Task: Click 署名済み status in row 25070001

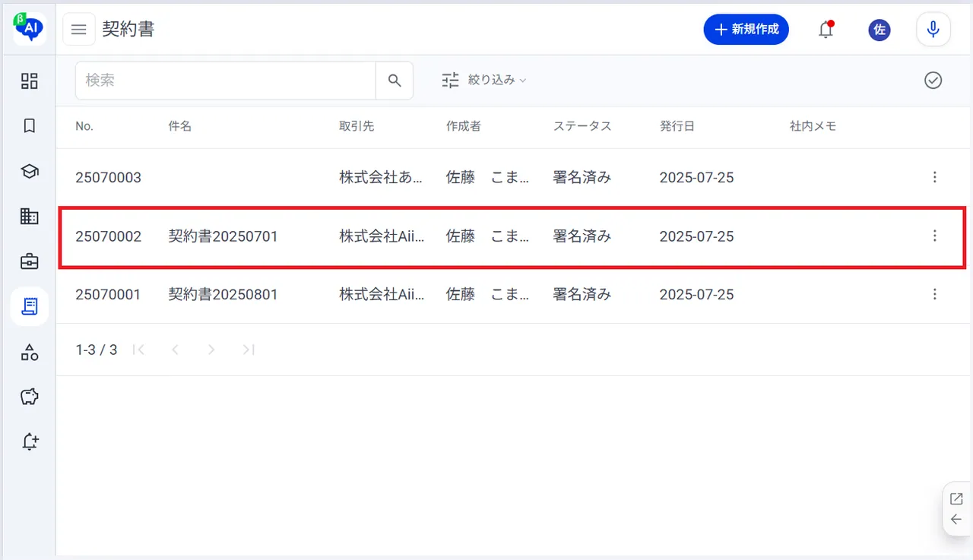Action: [x=582, y=295]
